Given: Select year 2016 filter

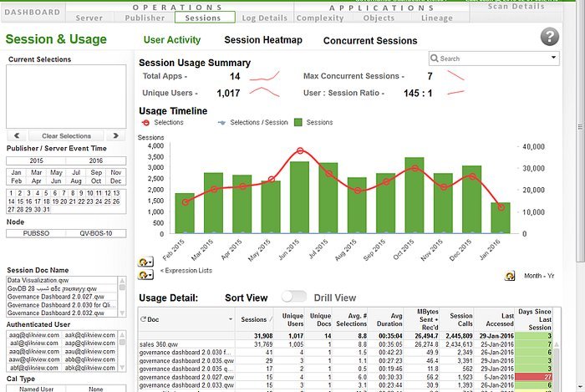Looking at the screenshot, I should [x=96, y=160].
